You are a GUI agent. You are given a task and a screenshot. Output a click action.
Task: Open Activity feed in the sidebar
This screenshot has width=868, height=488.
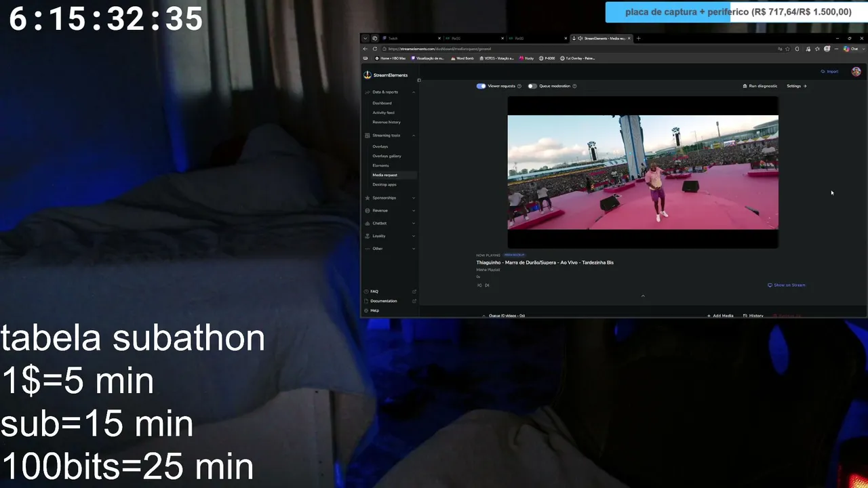(x=383, y=113)
